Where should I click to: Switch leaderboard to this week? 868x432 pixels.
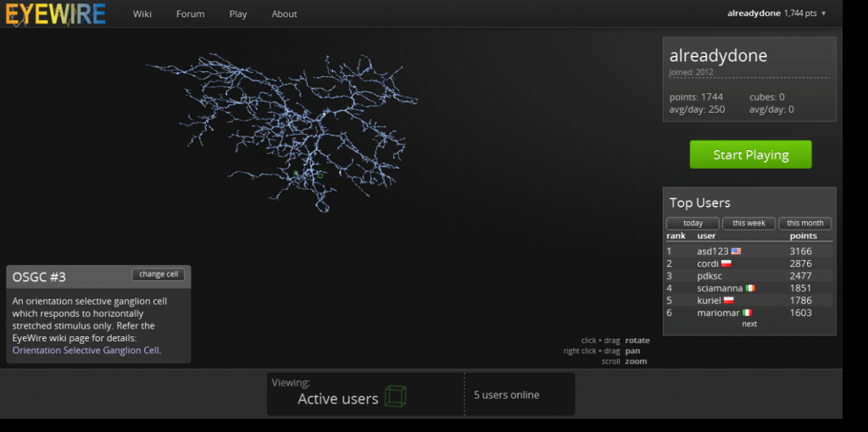748,224
